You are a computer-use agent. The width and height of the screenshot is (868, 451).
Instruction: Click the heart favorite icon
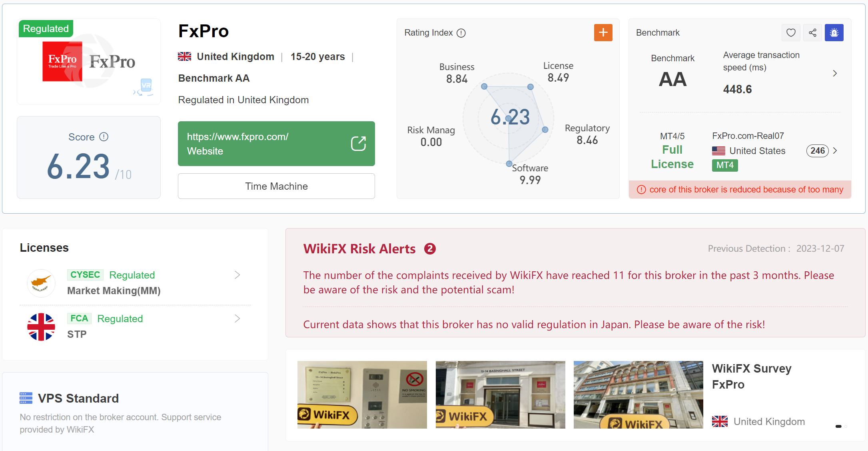point(791,32)
